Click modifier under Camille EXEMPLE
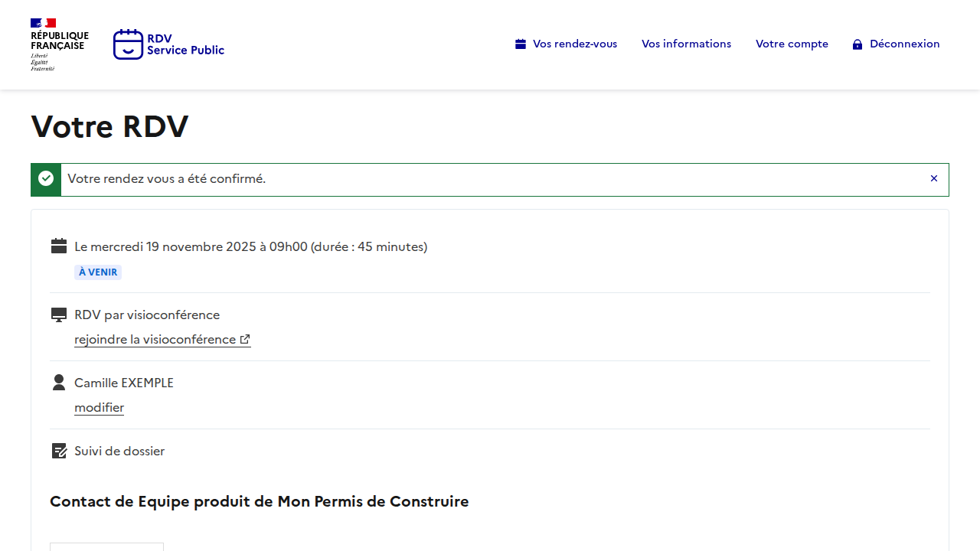Viewport: 980px width, 551px height. click(x=99, y=407)
